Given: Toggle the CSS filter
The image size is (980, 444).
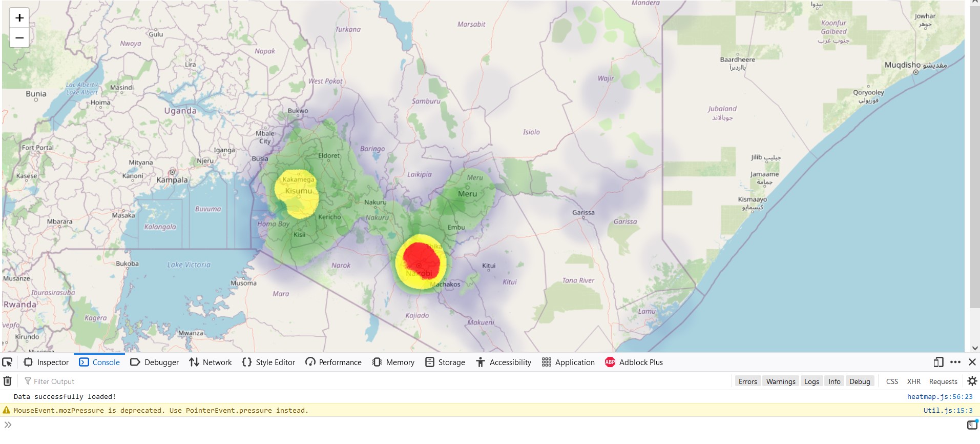Looking at the screenshot, I should (892, 381).
